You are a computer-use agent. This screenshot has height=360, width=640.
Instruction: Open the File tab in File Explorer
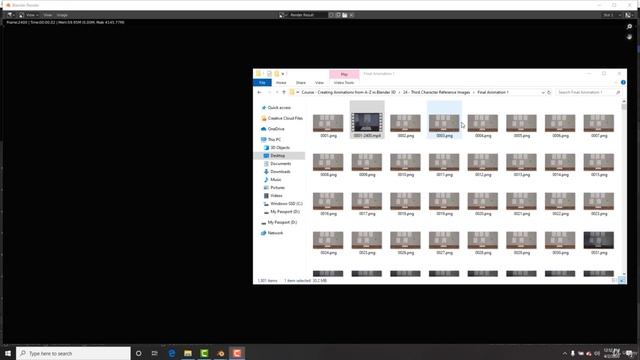[x=262, y=82]
